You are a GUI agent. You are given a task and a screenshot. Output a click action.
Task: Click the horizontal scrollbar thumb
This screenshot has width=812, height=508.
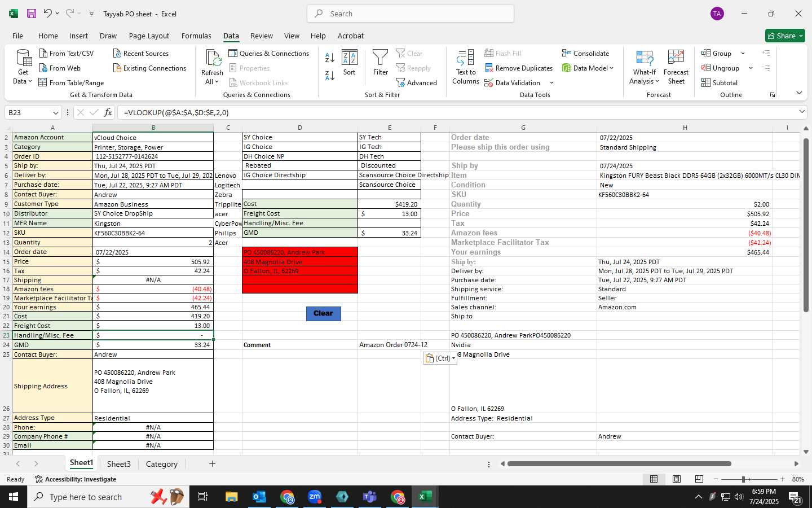click(x=619, y=464)
